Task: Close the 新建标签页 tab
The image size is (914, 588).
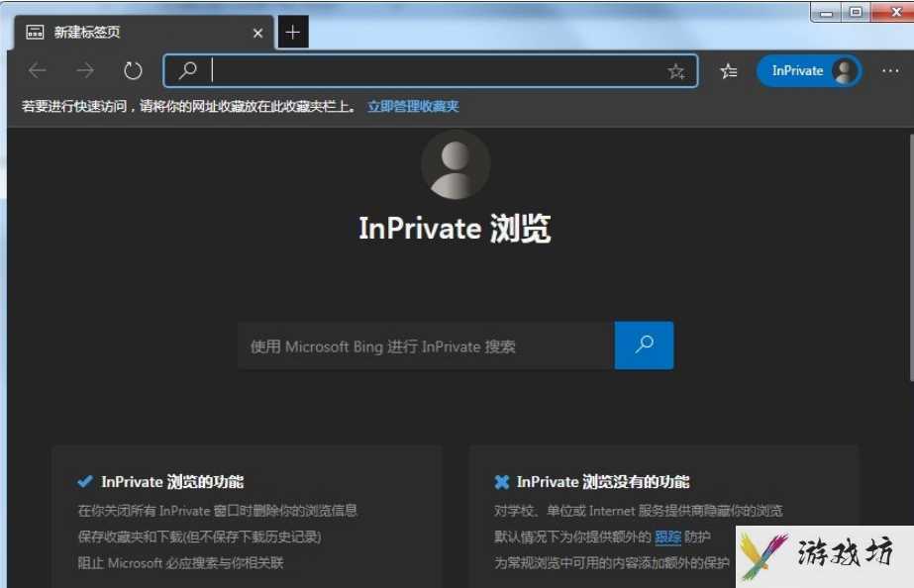Action: coord(257,34)
